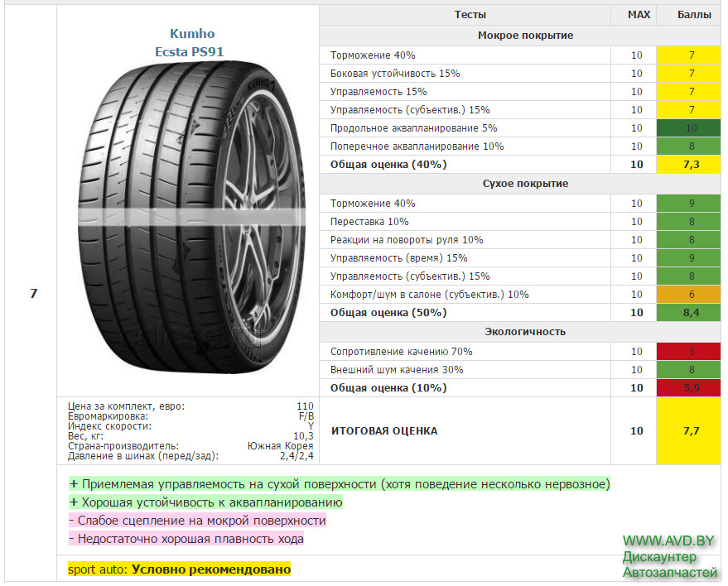Image resolution: width=728 pixels, height=586 pixels.
Task: Select weight value 10,3
Action: click(x=304, y=436)
